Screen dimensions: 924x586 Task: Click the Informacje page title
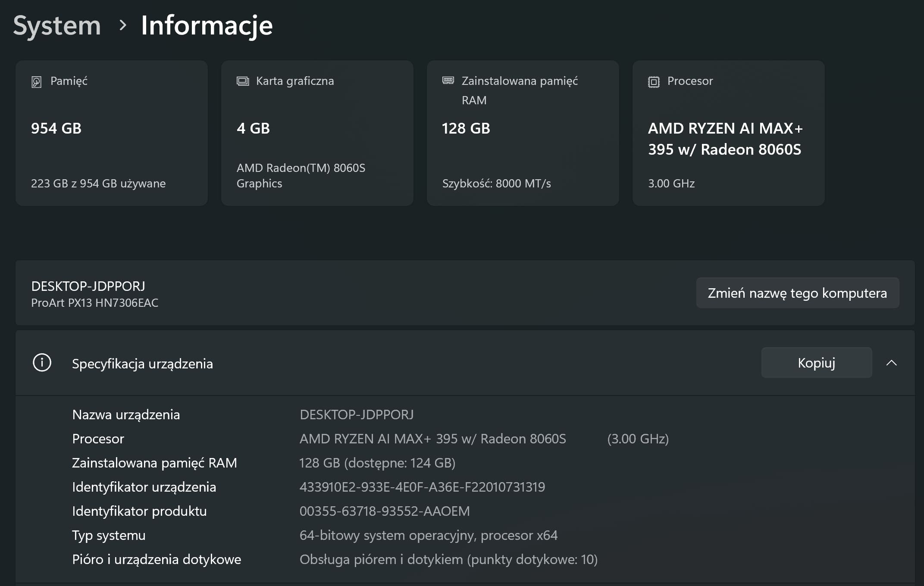[207, 25]
